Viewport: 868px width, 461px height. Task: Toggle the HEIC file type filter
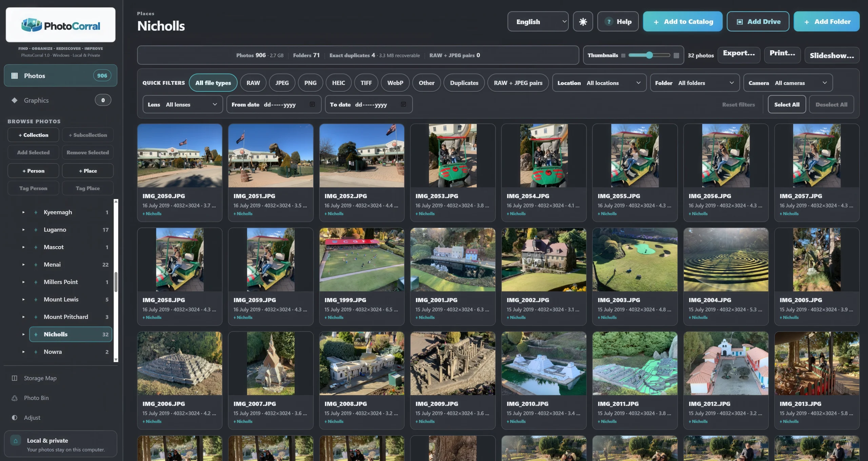(x=338, y=83)
